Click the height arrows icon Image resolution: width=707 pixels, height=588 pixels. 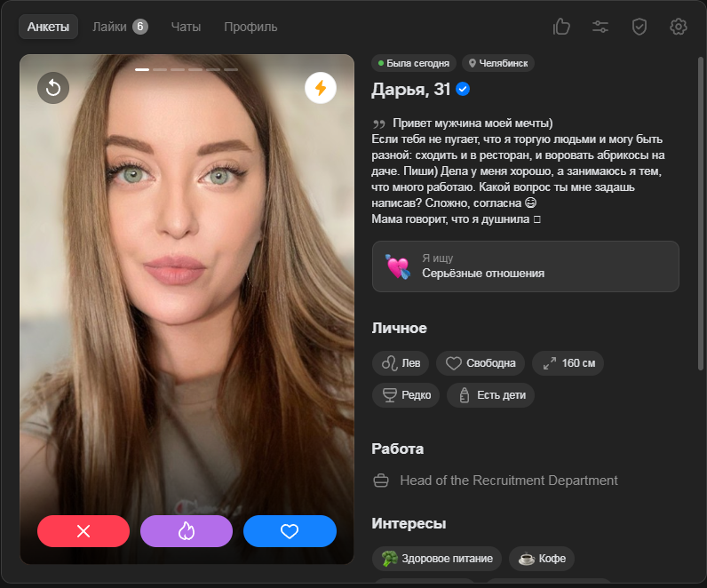pyautogui.click(x=550, y=363)
